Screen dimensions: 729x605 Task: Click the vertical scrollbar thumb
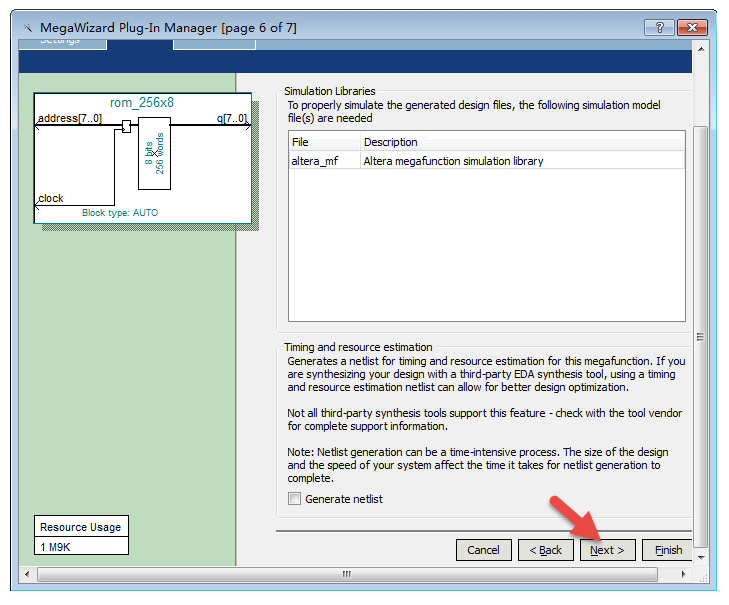point(701,337)
